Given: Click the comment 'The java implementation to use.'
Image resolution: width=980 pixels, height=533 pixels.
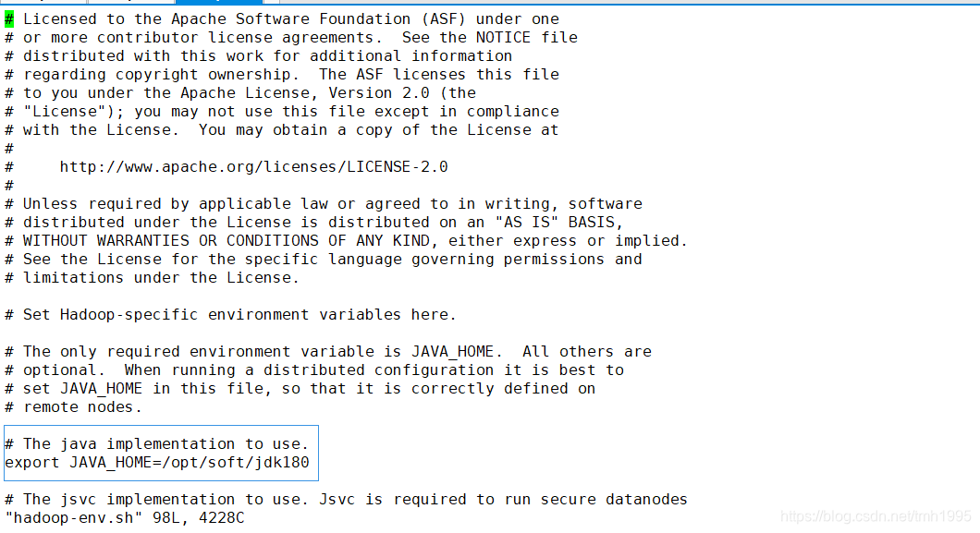Looking at the screenshot, I should point(157,443).
